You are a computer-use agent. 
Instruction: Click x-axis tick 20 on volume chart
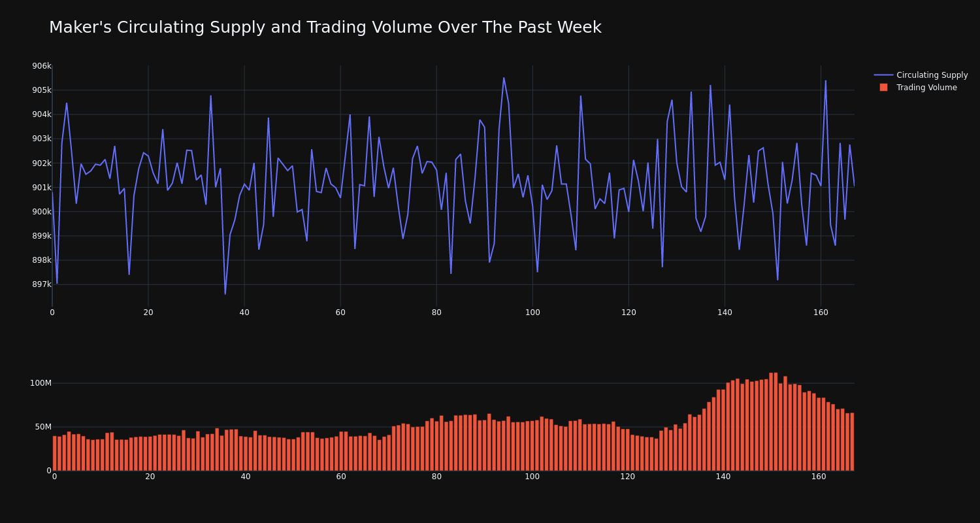(x=150, y=477)
